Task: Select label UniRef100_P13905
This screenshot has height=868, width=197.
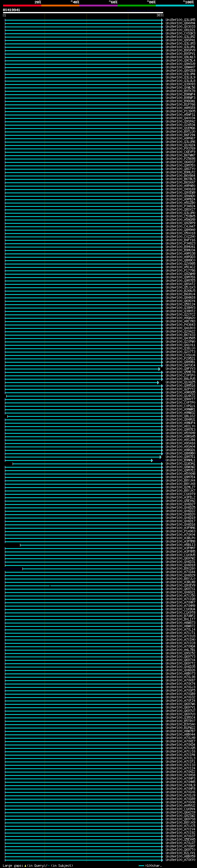Action: 180,111
